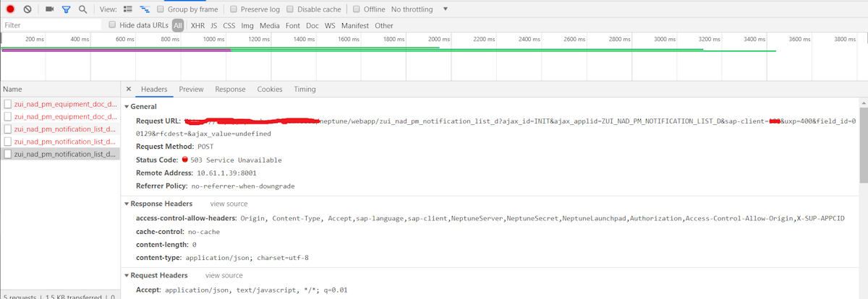The image size is (868, 299).
Task: Click the details pane vertical scrollbar
Action: tap(863, 144)
